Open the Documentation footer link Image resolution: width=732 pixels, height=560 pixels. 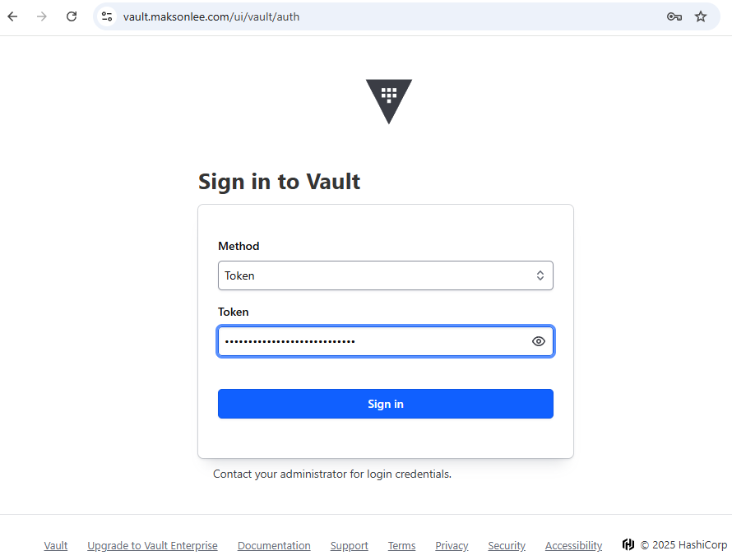[x=274, y=545]
